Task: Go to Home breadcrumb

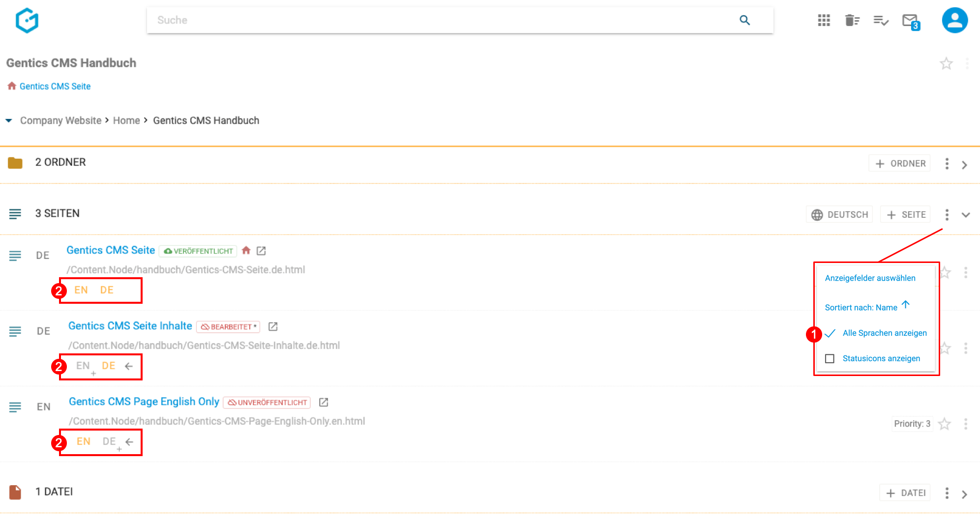Action: point(126,120)
